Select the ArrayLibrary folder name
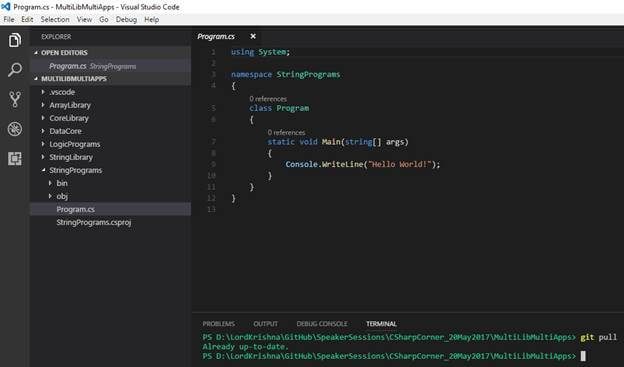 70,105
